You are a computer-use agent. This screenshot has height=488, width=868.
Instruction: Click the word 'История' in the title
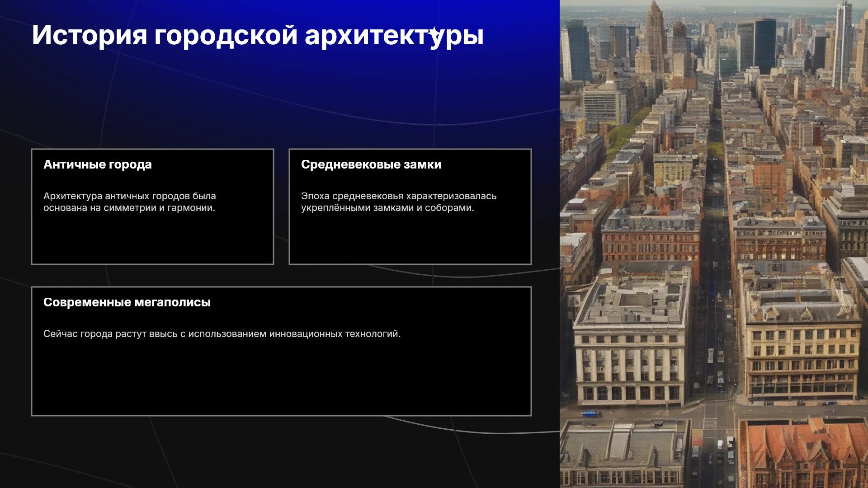(90, 35)
